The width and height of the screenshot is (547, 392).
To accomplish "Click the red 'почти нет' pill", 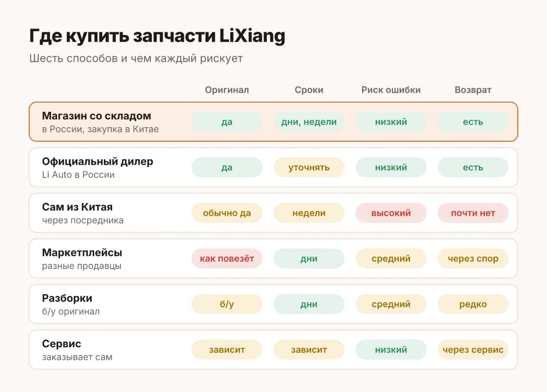I will pyautogui.click(x=473, y=213).
